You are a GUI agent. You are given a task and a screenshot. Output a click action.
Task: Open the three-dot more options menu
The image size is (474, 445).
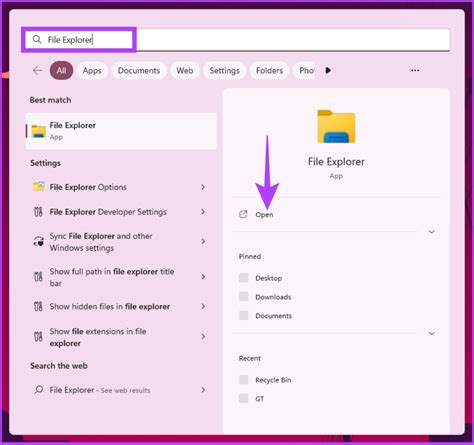point(415,70)
